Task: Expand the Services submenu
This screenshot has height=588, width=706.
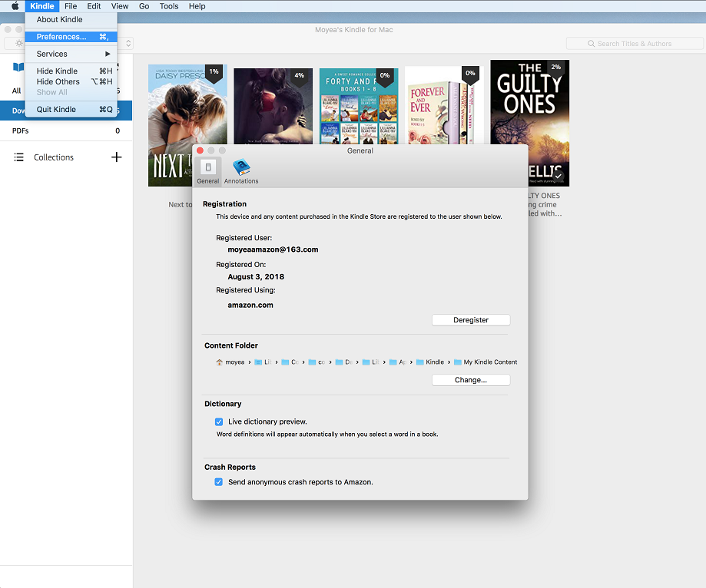Action: [71, 54]
